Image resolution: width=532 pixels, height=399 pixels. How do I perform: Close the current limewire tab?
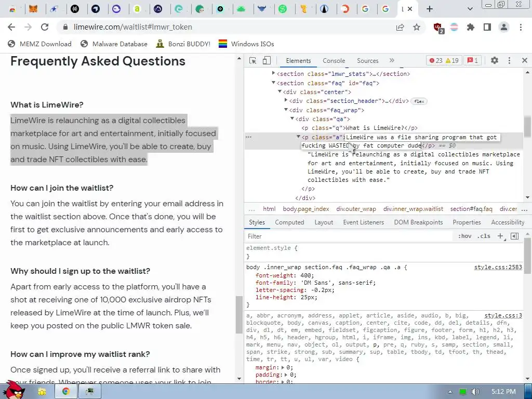coord(410,9)
